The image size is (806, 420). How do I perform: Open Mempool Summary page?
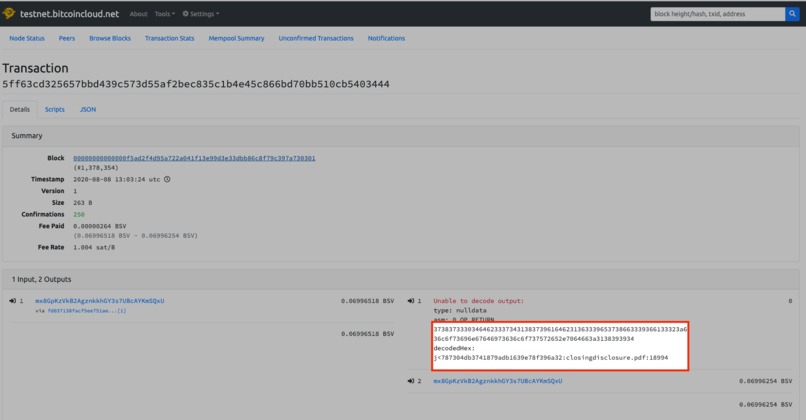(x=236, y=38)
